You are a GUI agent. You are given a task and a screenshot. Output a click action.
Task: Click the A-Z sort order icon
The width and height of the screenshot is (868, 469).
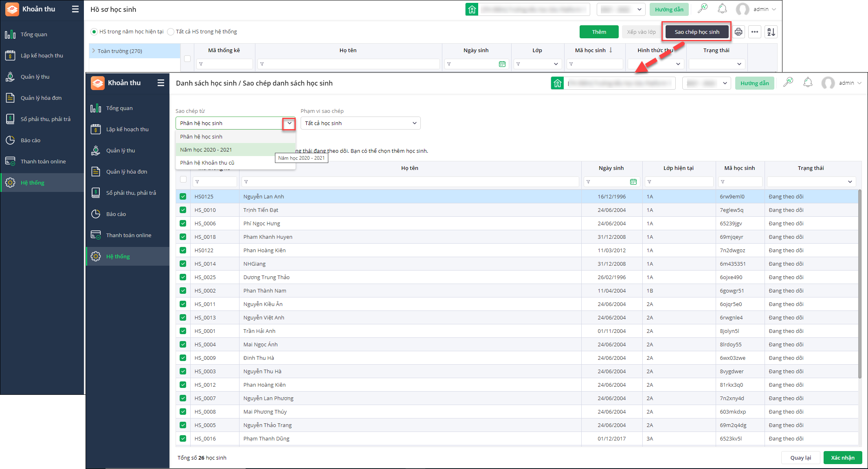tap(771, 32)
